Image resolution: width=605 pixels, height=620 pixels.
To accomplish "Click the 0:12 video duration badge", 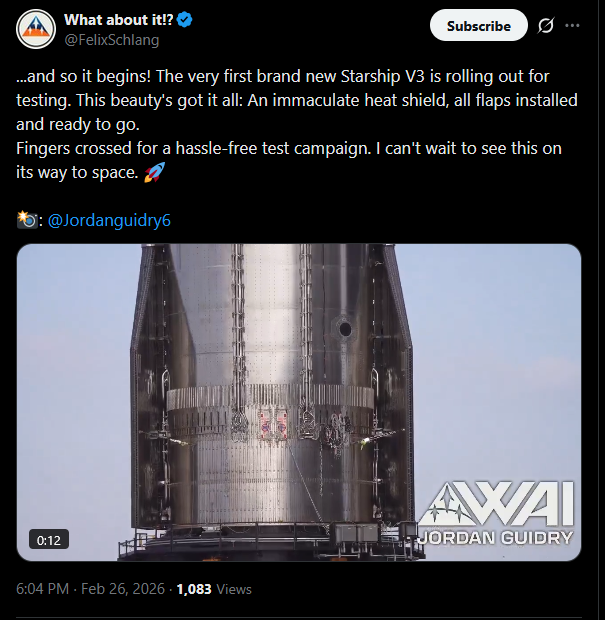I will (x=49, y=540).
